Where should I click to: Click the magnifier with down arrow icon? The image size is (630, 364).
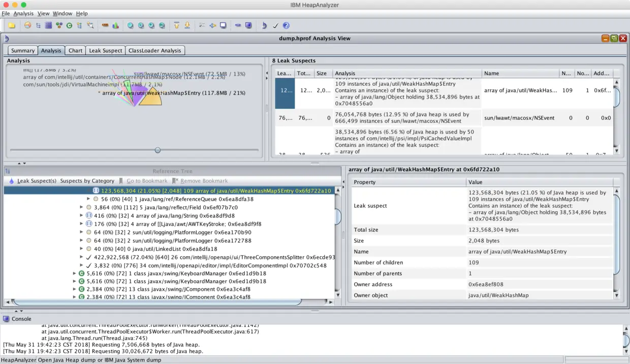(x=141, y=25)
